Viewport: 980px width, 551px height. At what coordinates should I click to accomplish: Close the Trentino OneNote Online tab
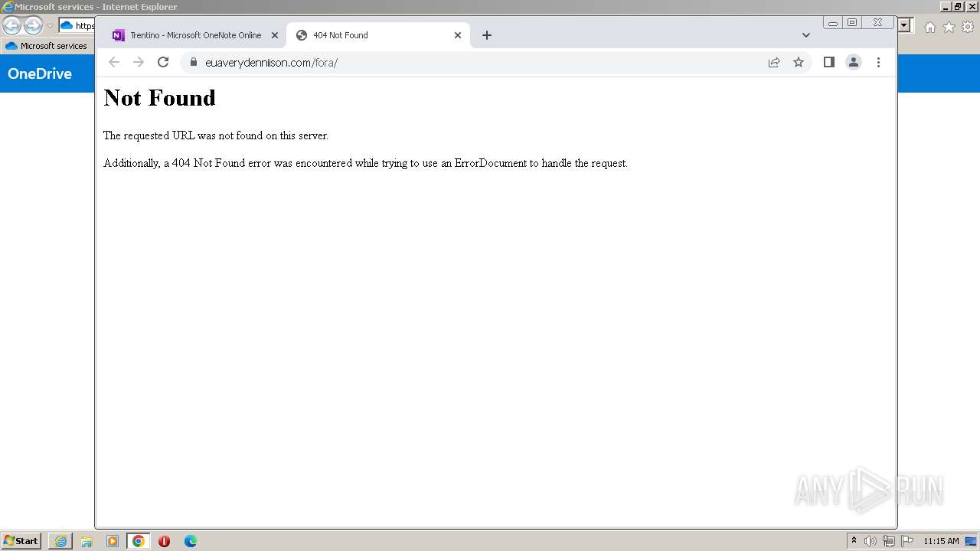275,35
